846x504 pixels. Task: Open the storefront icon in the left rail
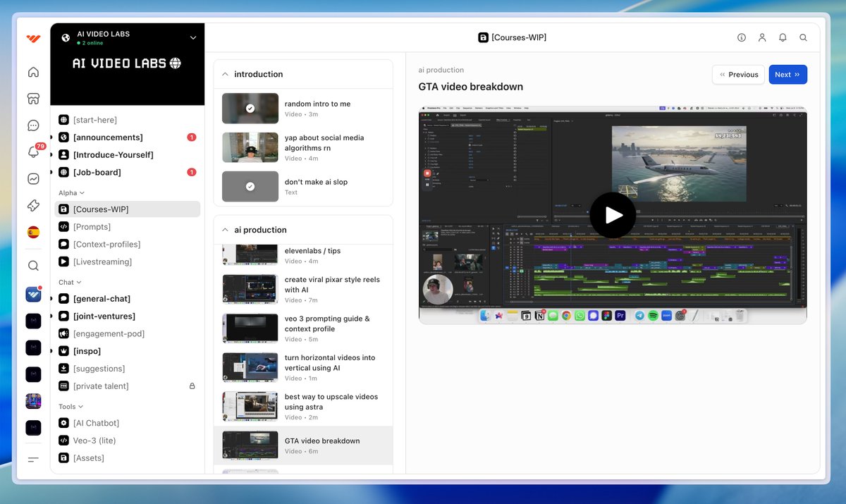pos(33,99)
